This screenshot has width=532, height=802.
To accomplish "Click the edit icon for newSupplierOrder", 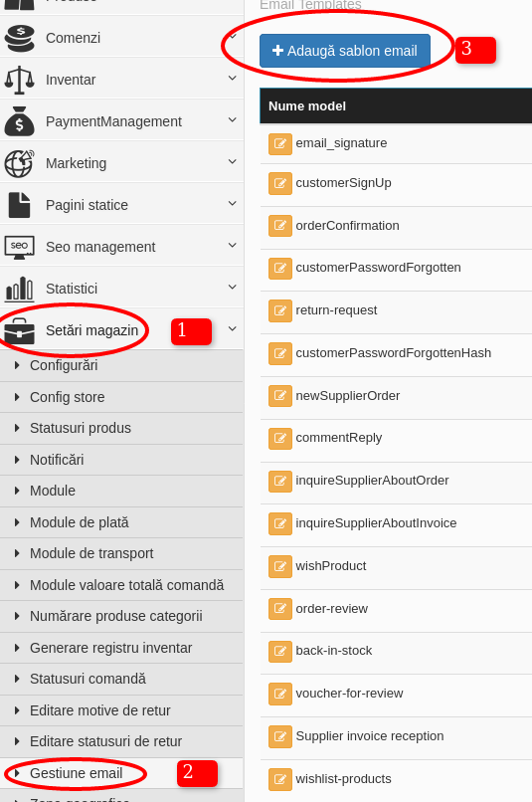I will point(280,396).
